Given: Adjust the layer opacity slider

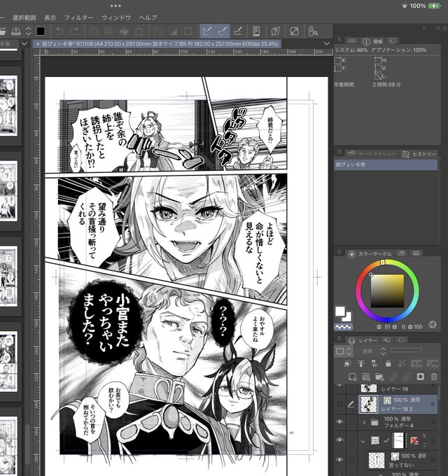Looking at the screenshot, I should click(x=405, y=350).
